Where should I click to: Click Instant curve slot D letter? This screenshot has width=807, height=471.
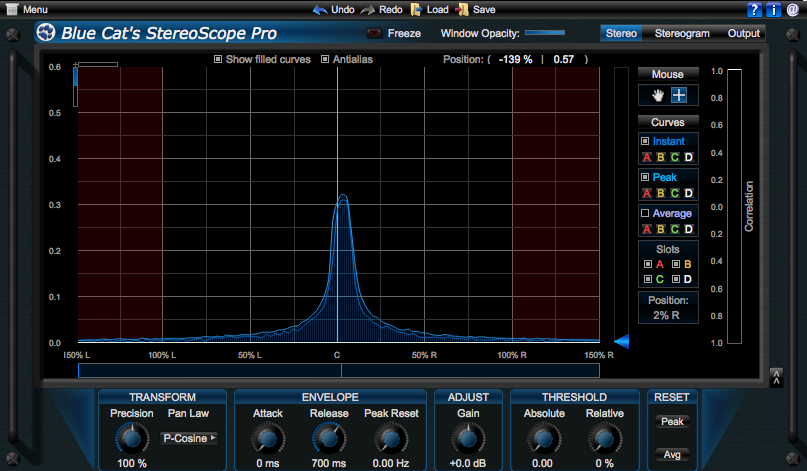click(x=689, y=157)
